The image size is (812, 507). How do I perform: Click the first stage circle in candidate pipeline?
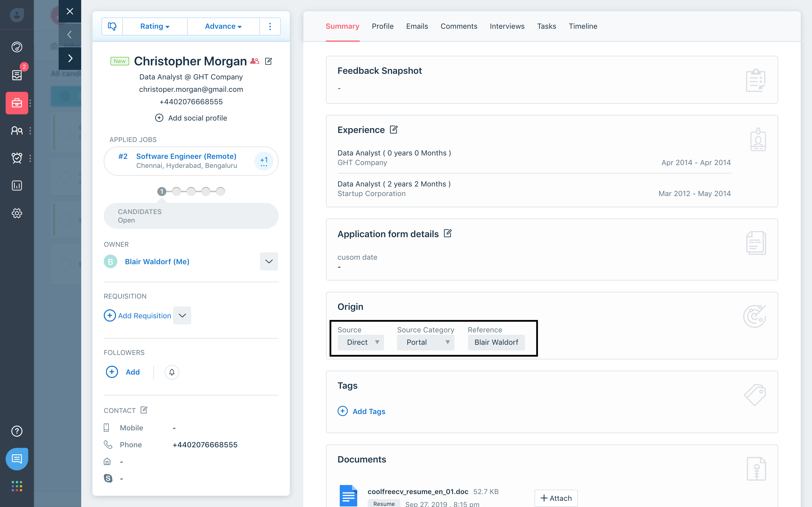coord(162,191)
